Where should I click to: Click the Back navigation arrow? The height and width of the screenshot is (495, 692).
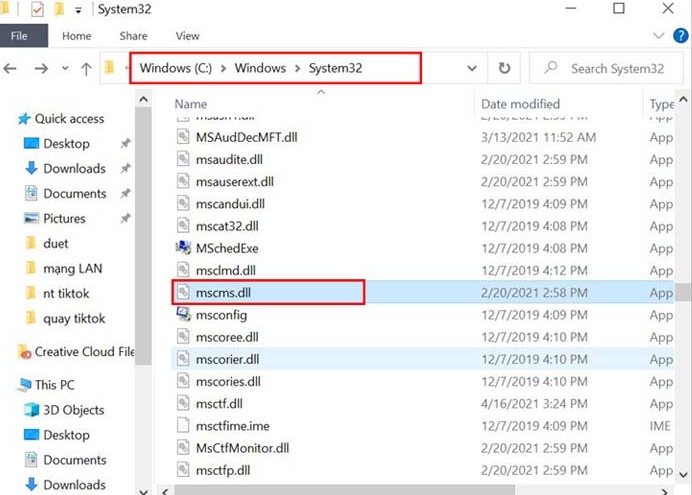(10, 68)
